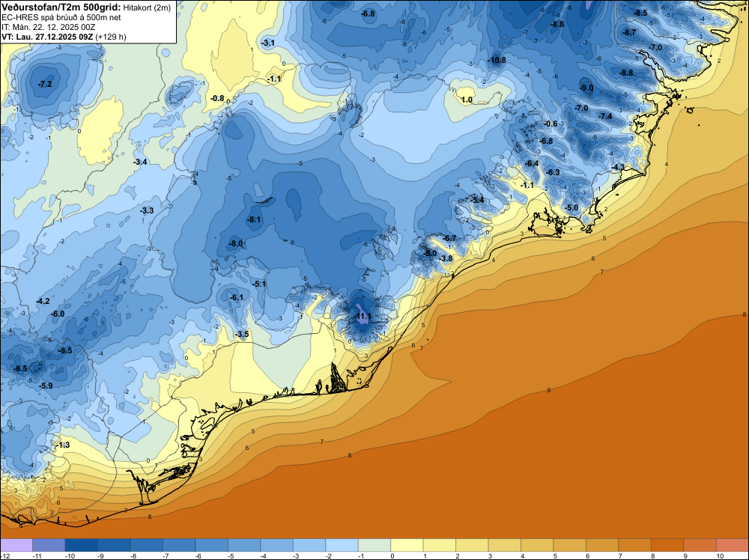This screenshot has height=560, width=749.
Task: Click the '1.0' temperature label
Action: tap(467, 100)
